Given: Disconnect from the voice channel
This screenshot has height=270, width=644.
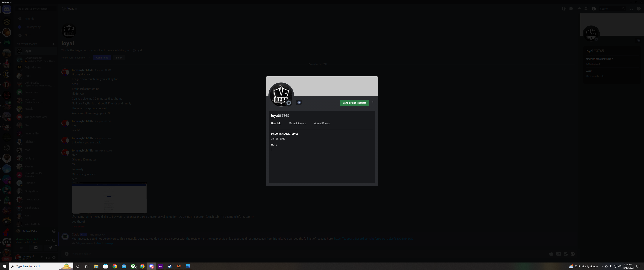Looking at the screenshot, I should [54, 240].
